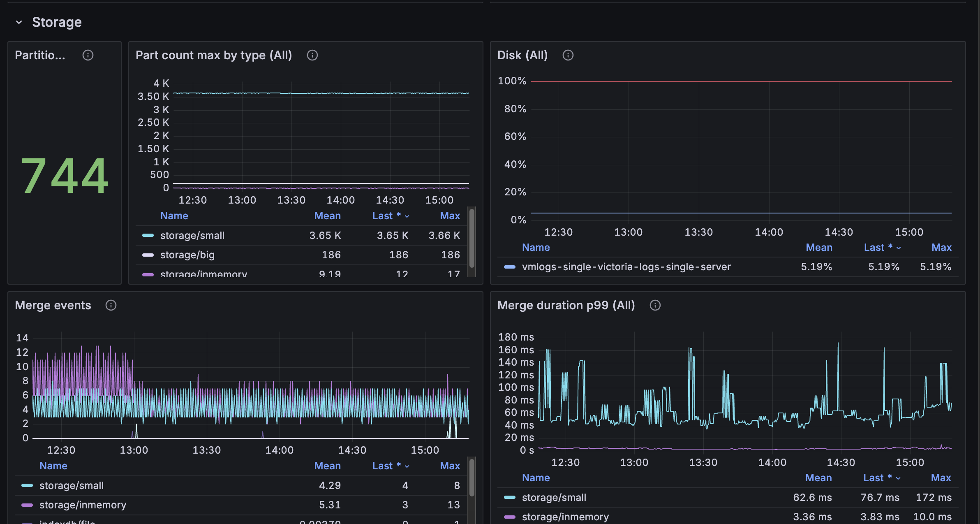
Task: Click vmlogs-single-victoria-logs-single-server color swatch
Action: pos(510,267)
